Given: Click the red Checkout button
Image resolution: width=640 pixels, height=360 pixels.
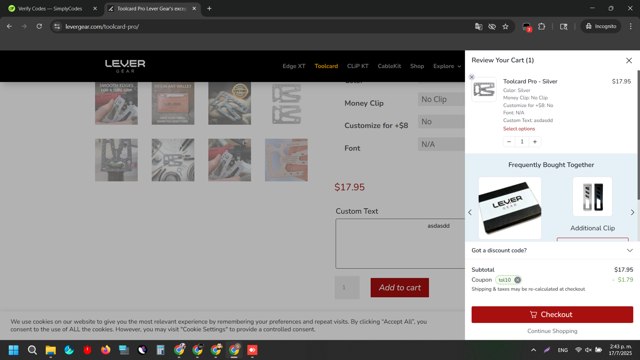Looking at the screenshot, I should tap(552, 314).
